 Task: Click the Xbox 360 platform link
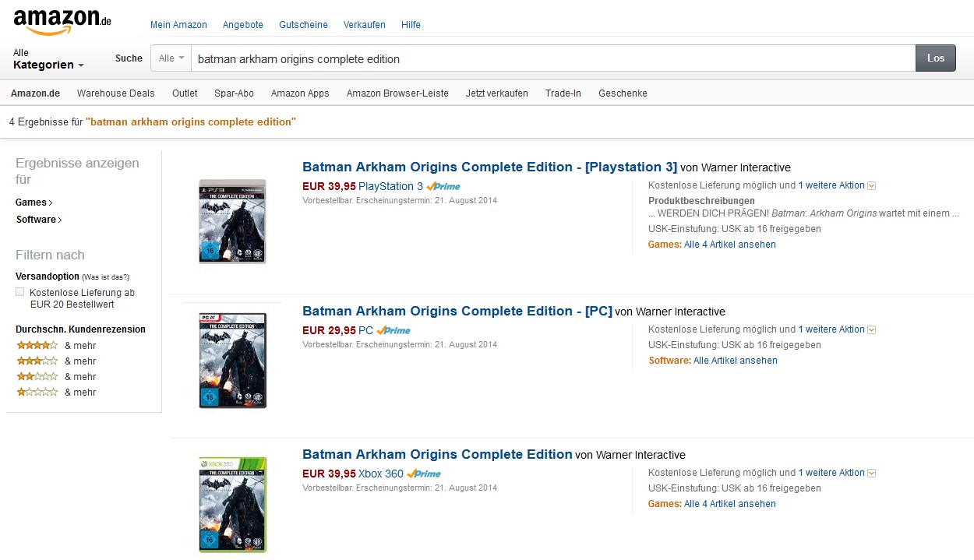(x=381, y=474)
